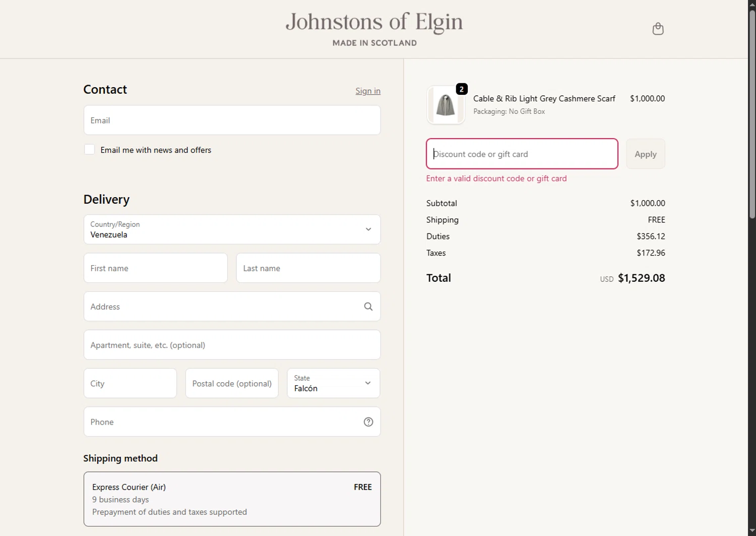
Task: Click the invalid discount code error message
Action: (496, 178)
